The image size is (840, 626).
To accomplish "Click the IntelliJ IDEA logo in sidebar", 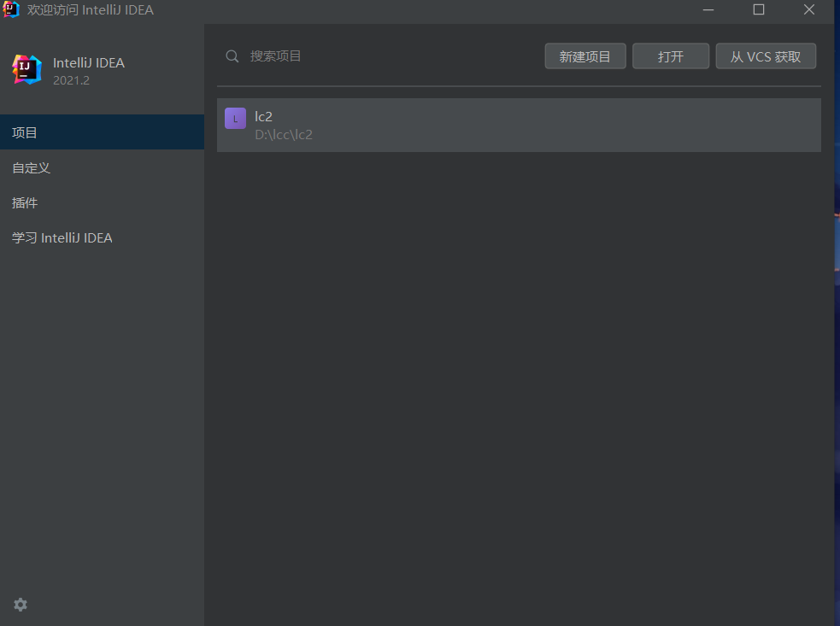I will point(26,70).
